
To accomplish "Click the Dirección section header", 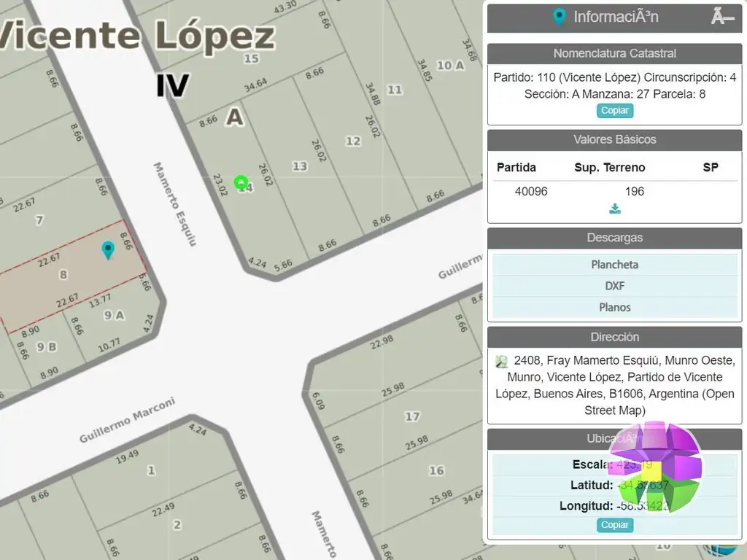I will tap(614, 337).
